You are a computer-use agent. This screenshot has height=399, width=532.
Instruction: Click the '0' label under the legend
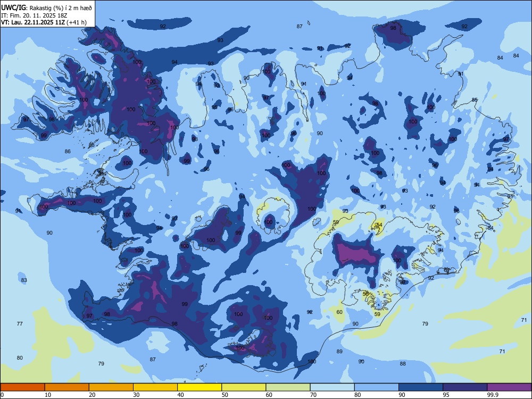click(x=2, y=395)
